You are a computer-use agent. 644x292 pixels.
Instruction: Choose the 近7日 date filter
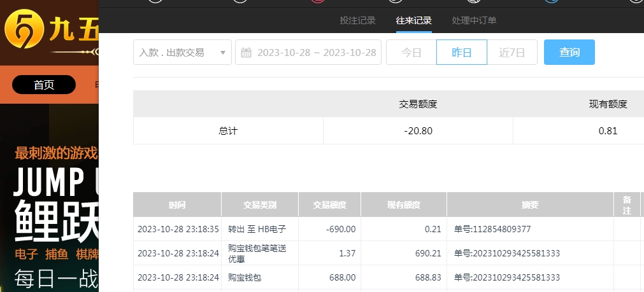point(512,52)
